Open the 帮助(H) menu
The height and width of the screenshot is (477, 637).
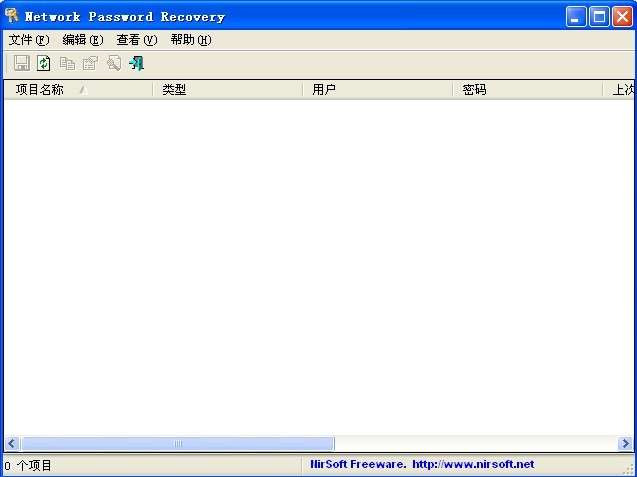pos(191,40)
